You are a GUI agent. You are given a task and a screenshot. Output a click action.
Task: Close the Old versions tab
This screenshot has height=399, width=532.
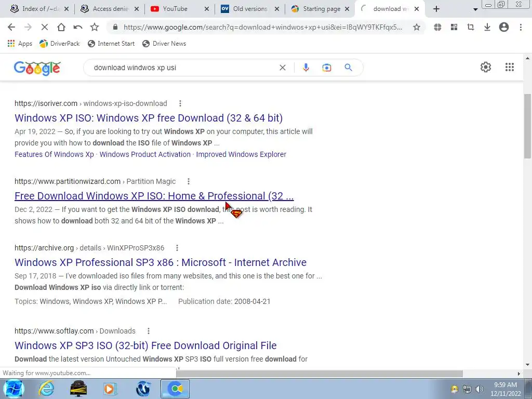(x=277, y=9)
